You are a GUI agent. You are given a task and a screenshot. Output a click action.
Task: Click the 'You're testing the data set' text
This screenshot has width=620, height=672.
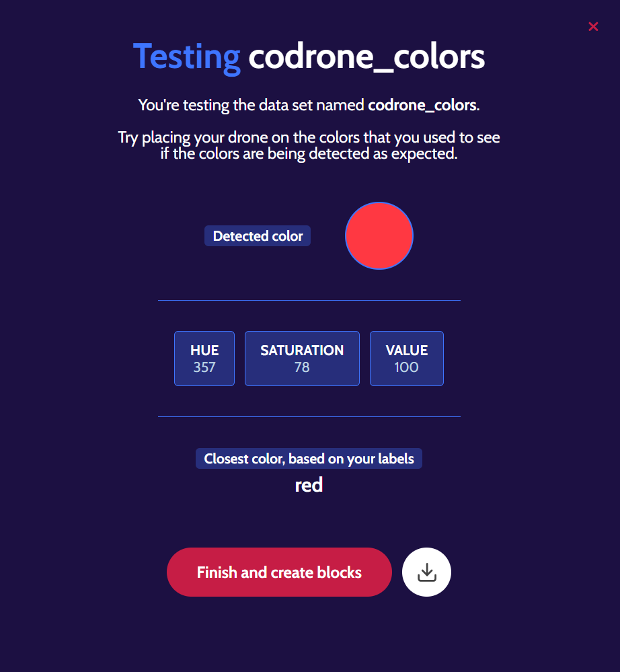coord(252,105)
